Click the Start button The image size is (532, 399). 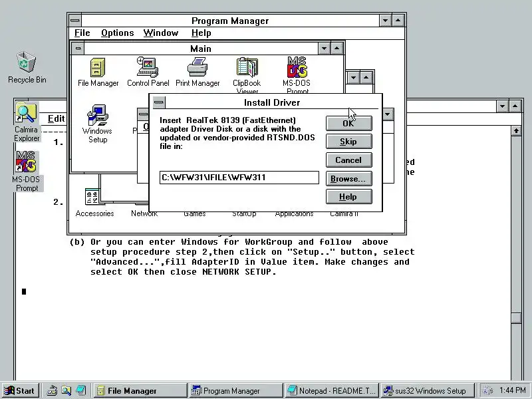pyautogui.click(x=21, y=390)
